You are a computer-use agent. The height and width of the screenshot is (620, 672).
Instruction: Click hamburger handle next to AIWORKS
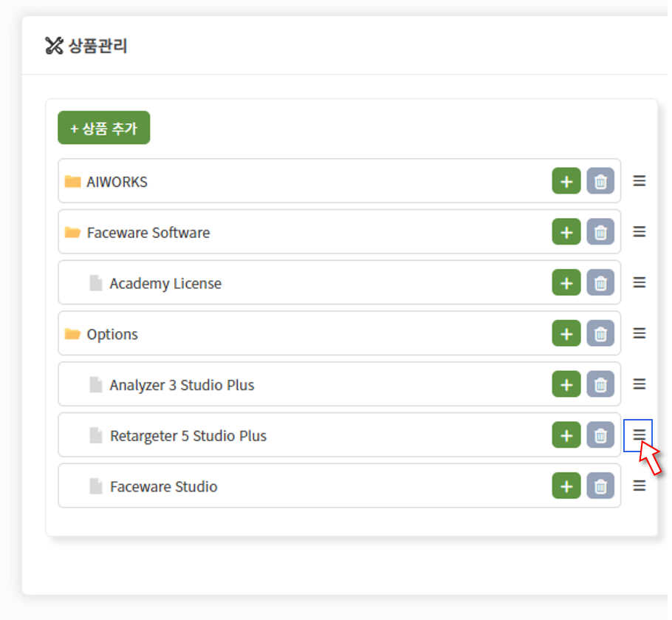pyautogui.click(x=639, y=181)
